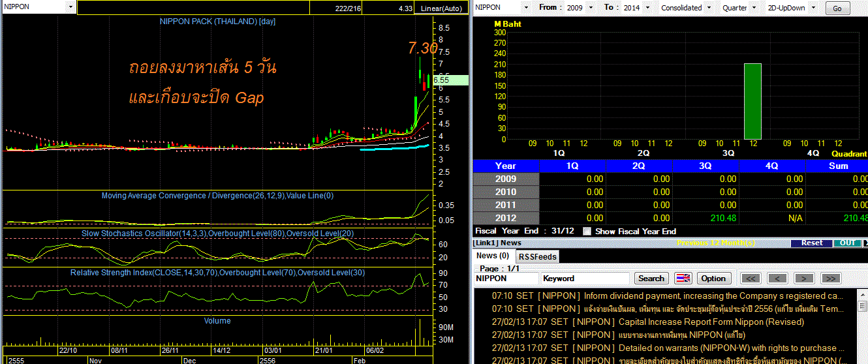Open the news Option button
868x364 pixels.
[x=713, y=278]
